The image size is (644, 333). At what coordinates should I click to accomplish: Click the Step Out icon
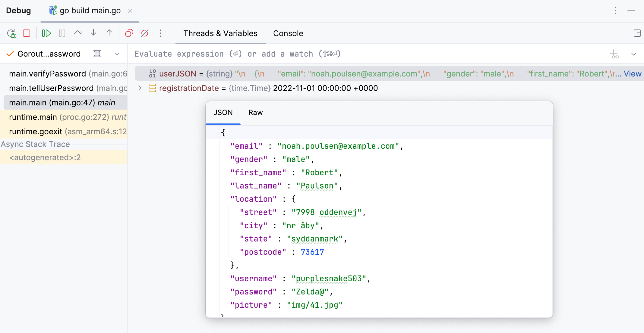[x=109, y=33]
